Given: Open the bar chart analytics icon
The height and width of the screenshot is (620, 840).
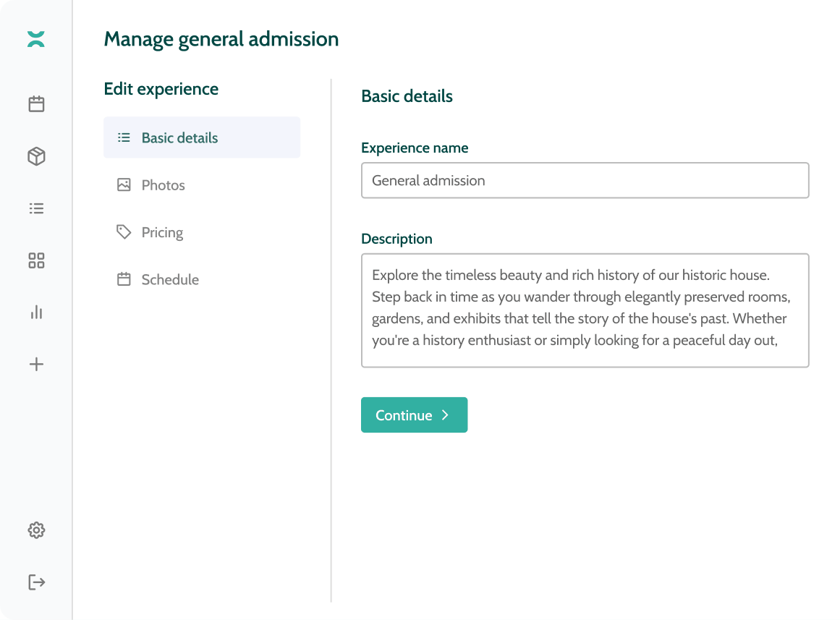Looking at the screenshot, I should (x=36, y=313).
